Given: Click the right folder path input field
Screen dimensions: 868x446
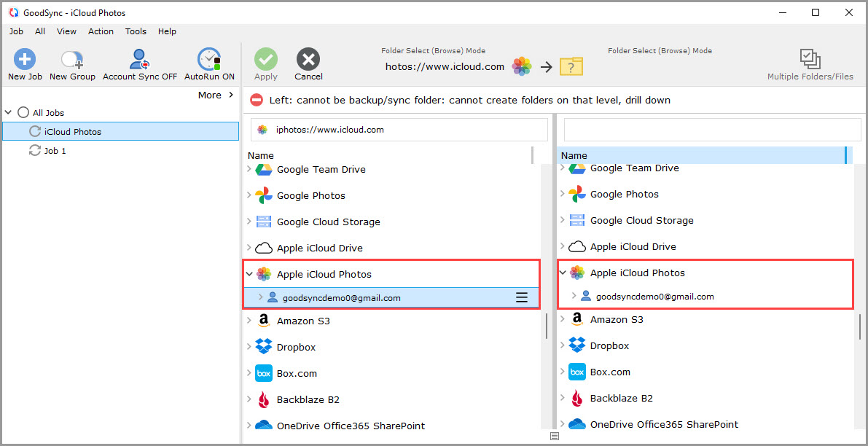Looking at the screenshot, I should point(711,129).
